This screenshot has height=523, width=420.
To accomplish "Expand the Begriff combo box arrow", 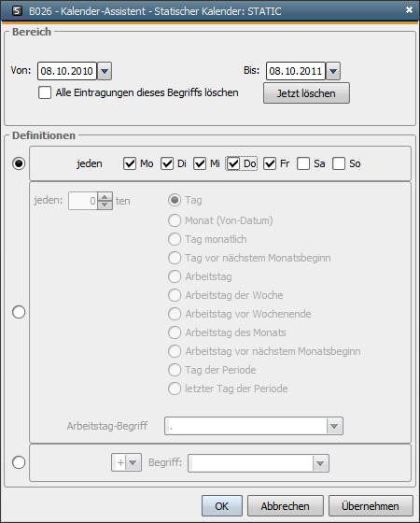I will click(320, 463).
